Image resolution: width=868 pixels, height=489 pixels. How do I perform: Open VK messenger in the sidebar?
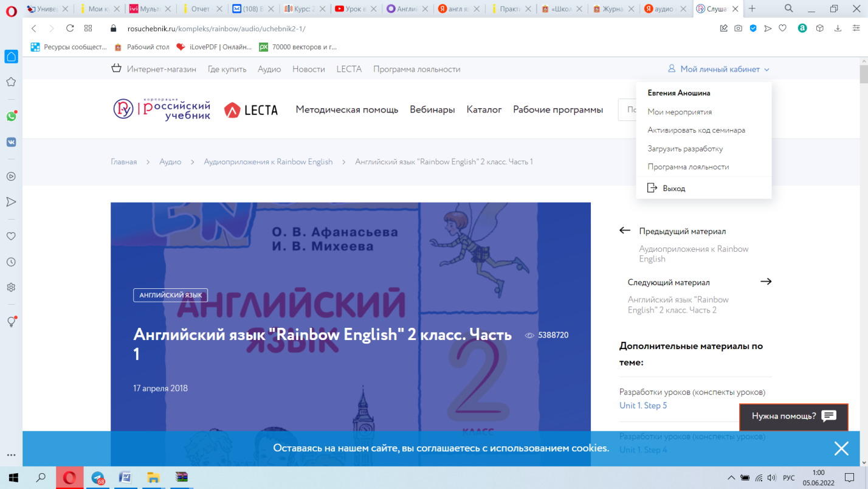(x=11, y=142)
